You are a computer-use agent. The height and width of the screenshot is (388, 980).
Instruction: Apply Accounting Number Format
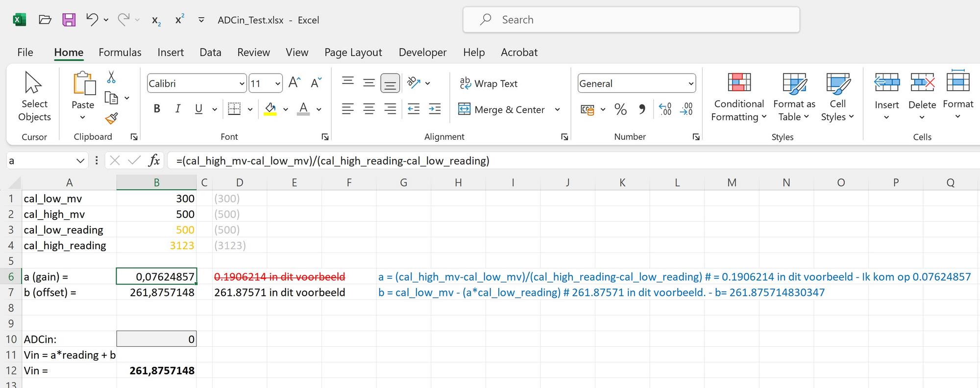click(587, 109)
